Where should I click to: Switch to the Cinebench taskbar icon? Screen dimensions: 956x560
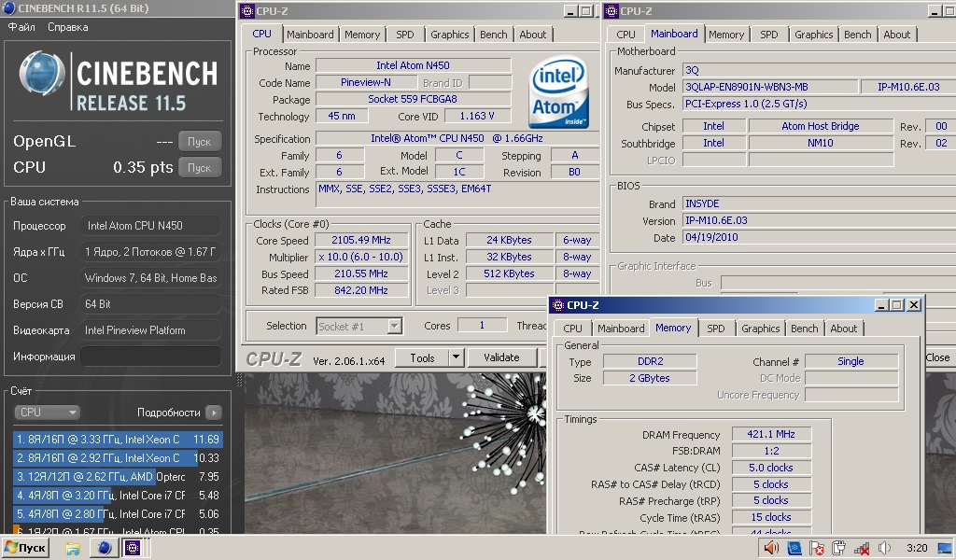coord(105,549)
